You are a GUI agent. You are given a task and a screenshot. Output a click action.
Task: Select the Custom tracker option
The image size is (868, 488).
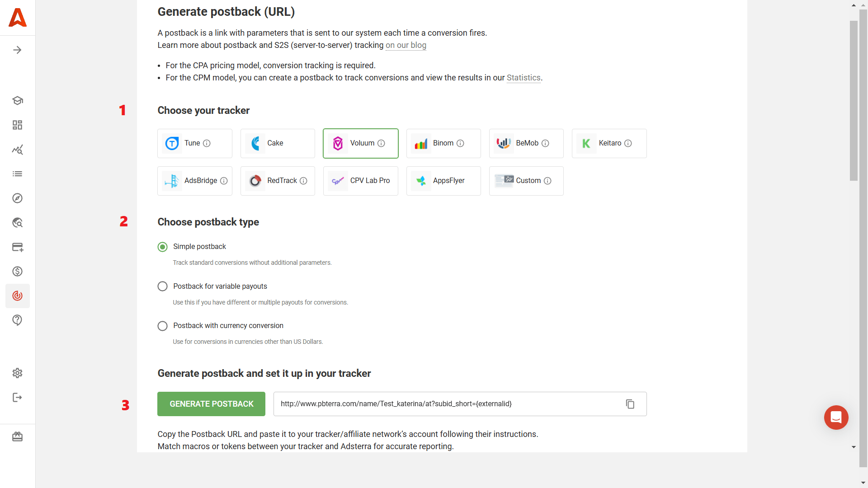click(526, 181)
